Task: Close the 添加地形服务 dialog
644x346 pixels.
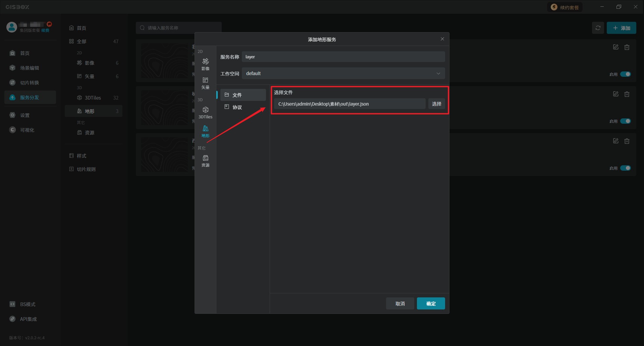Action: coord(442,39)
